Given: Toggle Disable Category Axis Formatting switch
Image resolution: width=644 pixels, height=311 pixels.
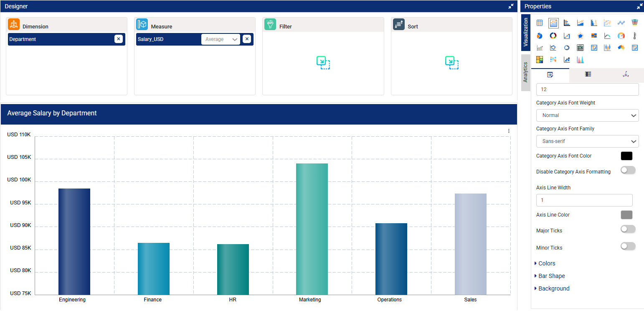Looking at the screenshot, I should (x=628, y=170).
